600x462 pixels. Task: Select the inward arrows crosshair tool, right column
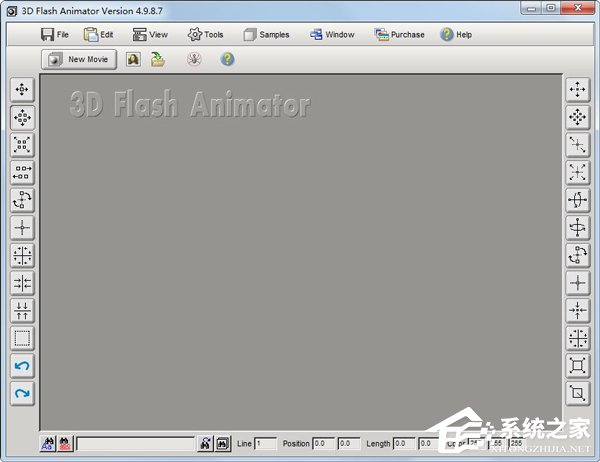coord(577,310)
